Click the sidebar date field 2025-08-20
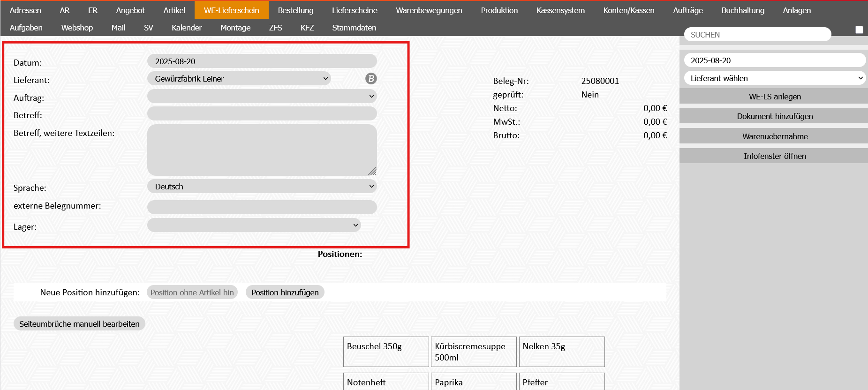 point(775,60)
